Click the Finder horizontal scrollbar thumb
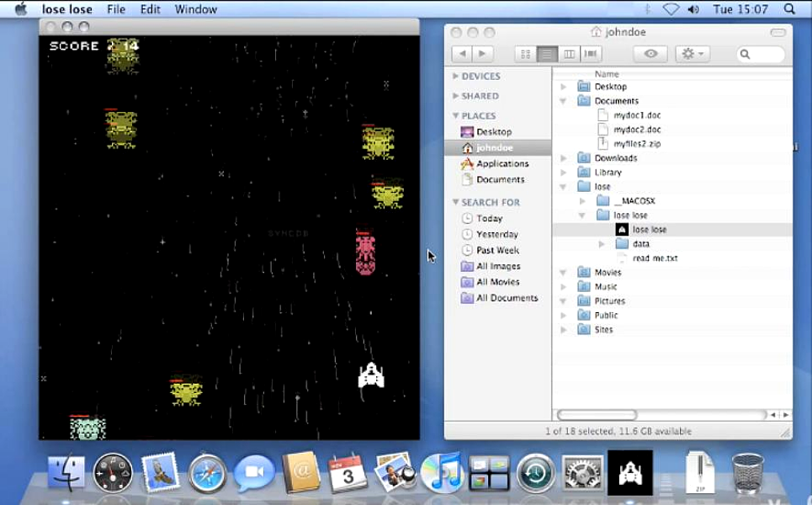This screenshot has width=812, height=505. coord(597,415)
